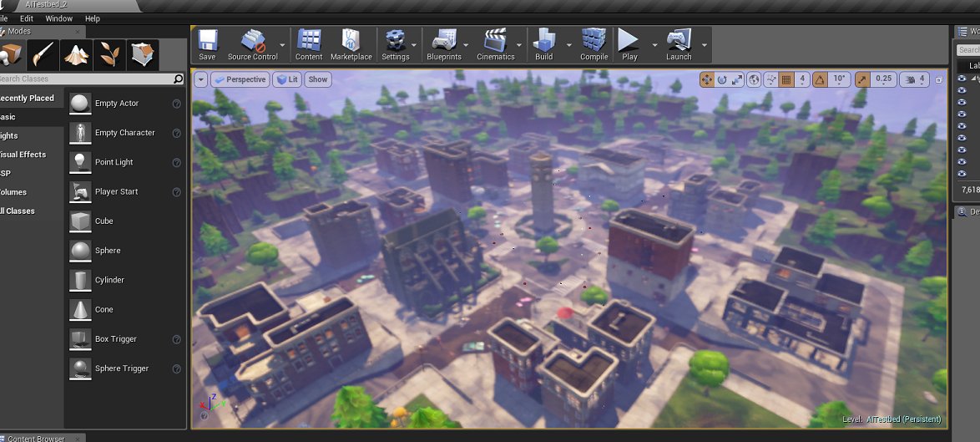
Task: Expand the Cinematics dropdown arrow
Action: pyautogui.click(x=519, y=45)
